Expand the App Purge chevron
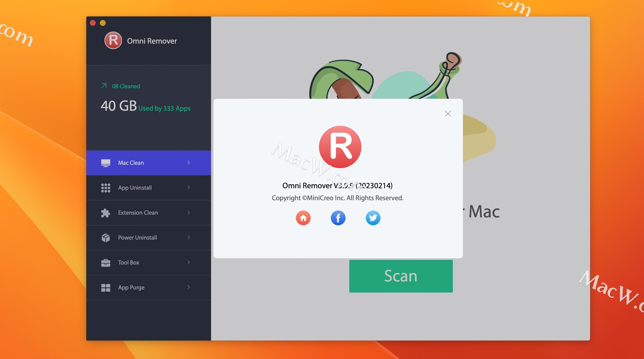Viewport: 644px width, 359px height. [x=189, y=287]
